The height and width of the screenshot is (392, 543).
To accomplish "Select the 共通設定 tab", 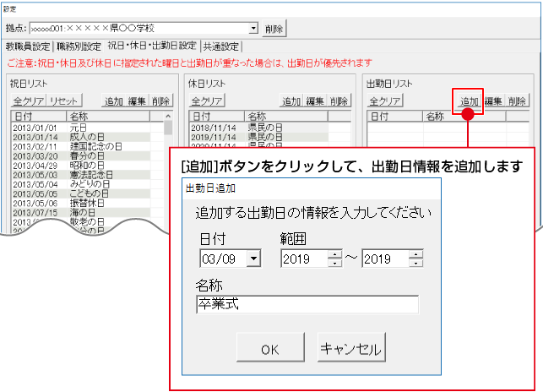I will point(221,46).
